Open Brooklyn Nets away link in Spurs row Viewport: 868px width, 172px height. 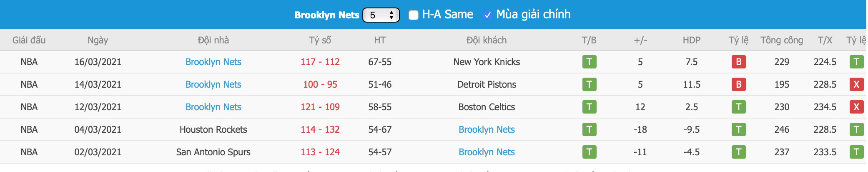[x=487, y=152]
